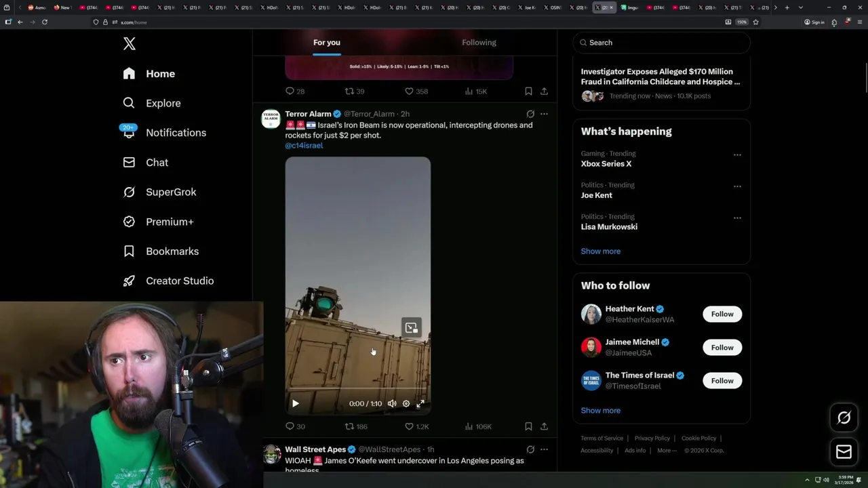Follow Jaimee Michell

pyautogui.click(x=722, y=348)
